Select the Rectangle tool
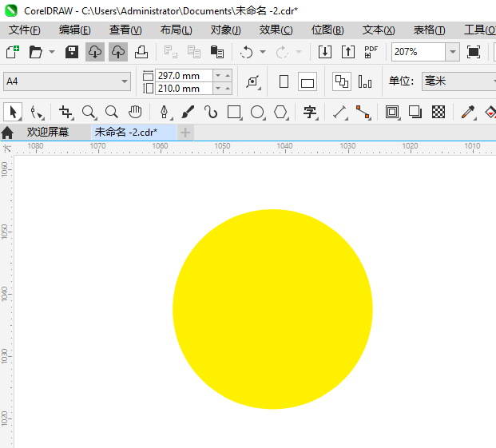The width and height of the screenshot is (496, 448). tap(234, 113)
